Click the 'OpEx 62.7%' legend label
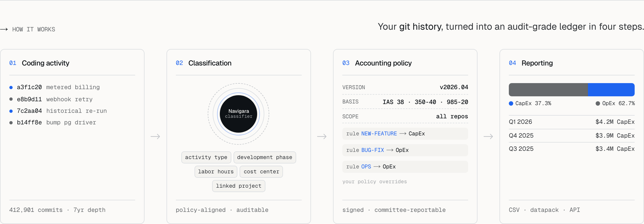The image size is (644, 224). coord(618,103)
